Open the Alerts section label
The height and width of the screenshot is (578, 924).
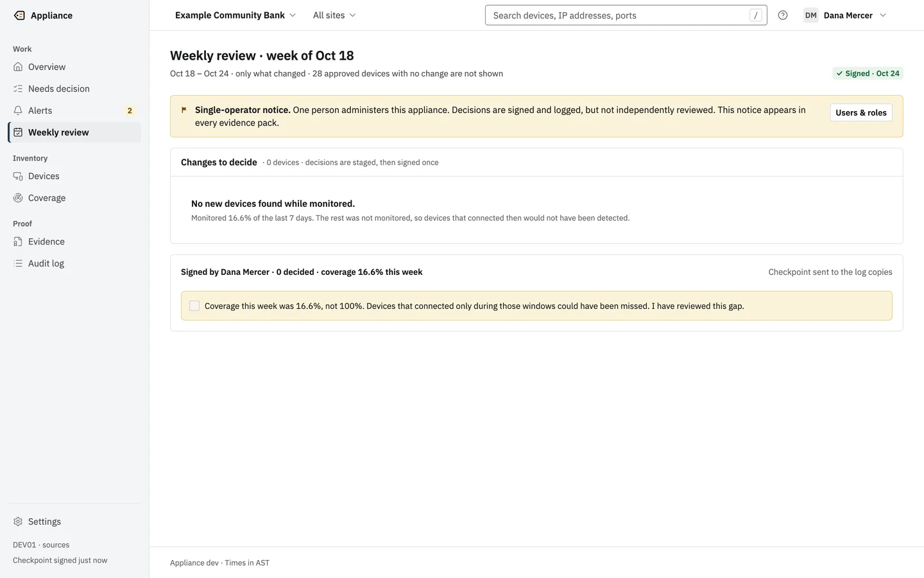pyautogui.click(x=40, y=110)
